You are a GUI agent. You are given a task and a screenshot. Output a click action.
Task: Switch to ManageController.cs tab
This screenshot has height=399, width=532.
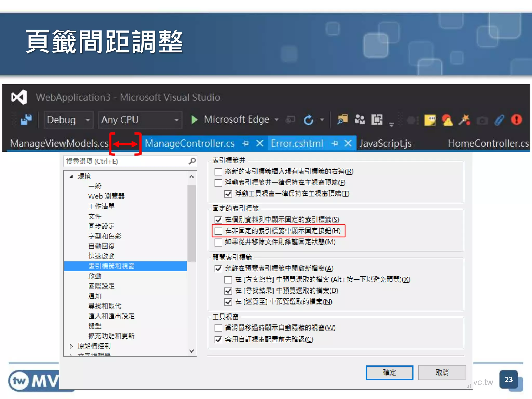pos(190,143)
